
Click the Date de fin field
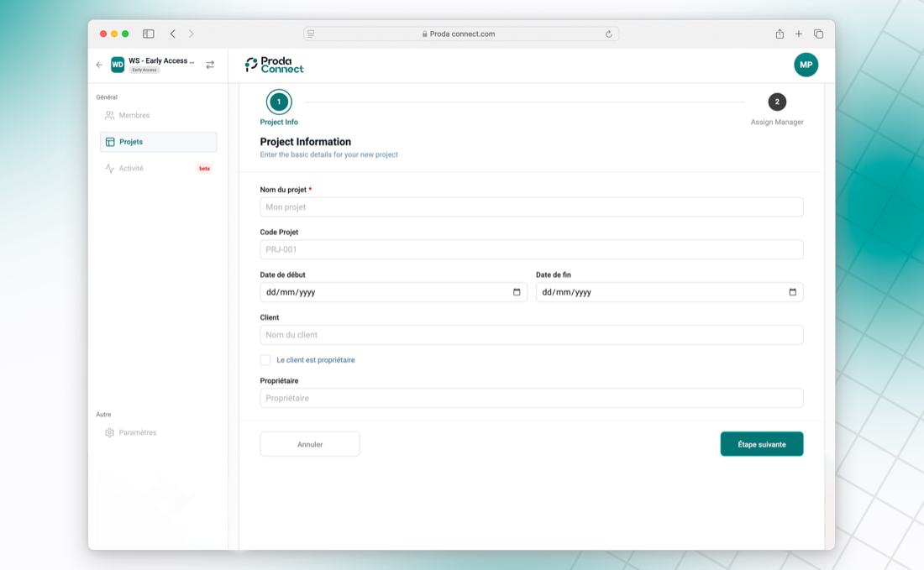[x=669, y=292]
